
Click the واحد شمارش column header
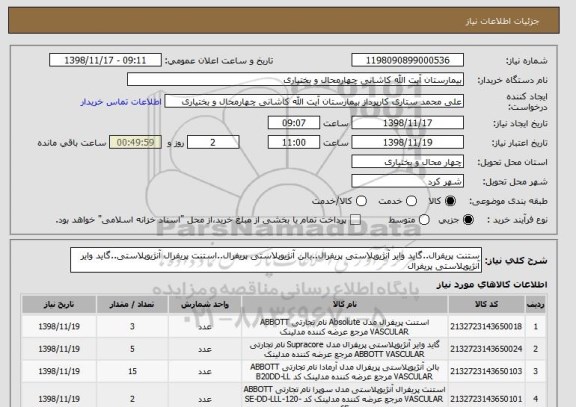click(x=205, y=304)
